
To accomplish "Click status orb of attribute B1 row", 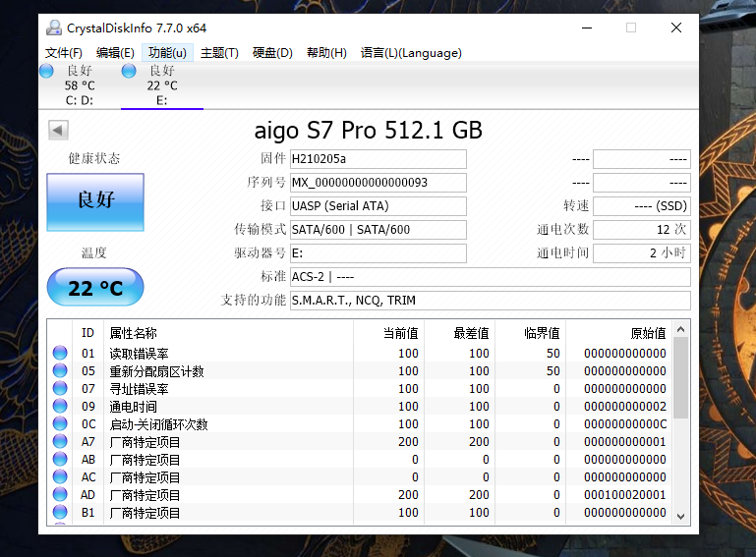I will tap(60, 512).
